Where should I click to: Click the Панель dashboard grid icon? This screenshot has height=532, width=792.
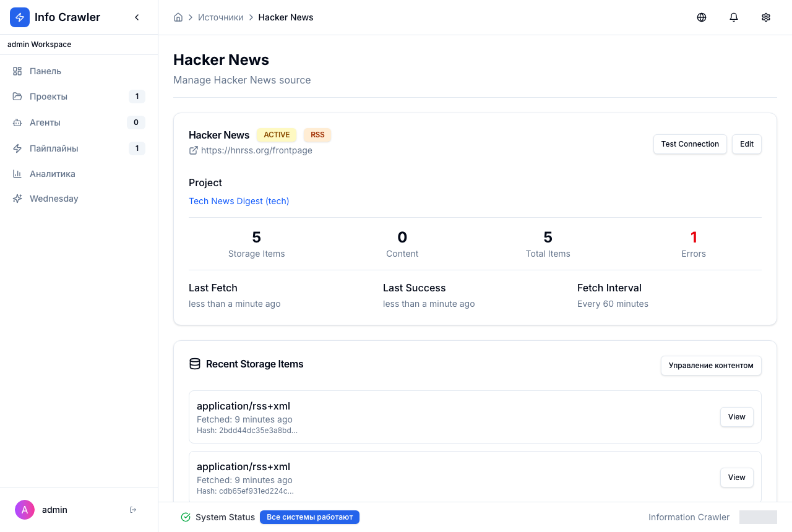pyautogui.click(x=17, y=71)
